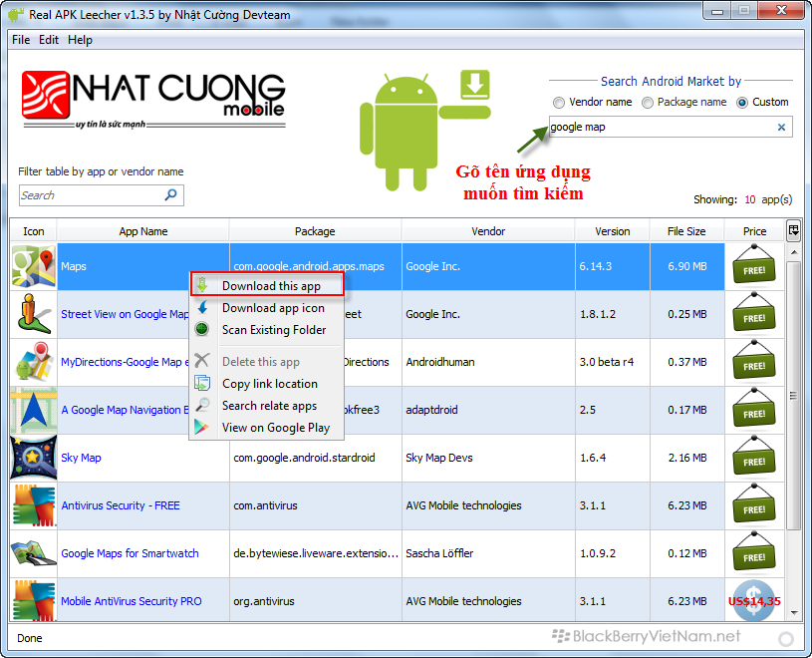812x658 pixels.
Task: Clear the market search with the X icon
Action: [x=781, y=127]
